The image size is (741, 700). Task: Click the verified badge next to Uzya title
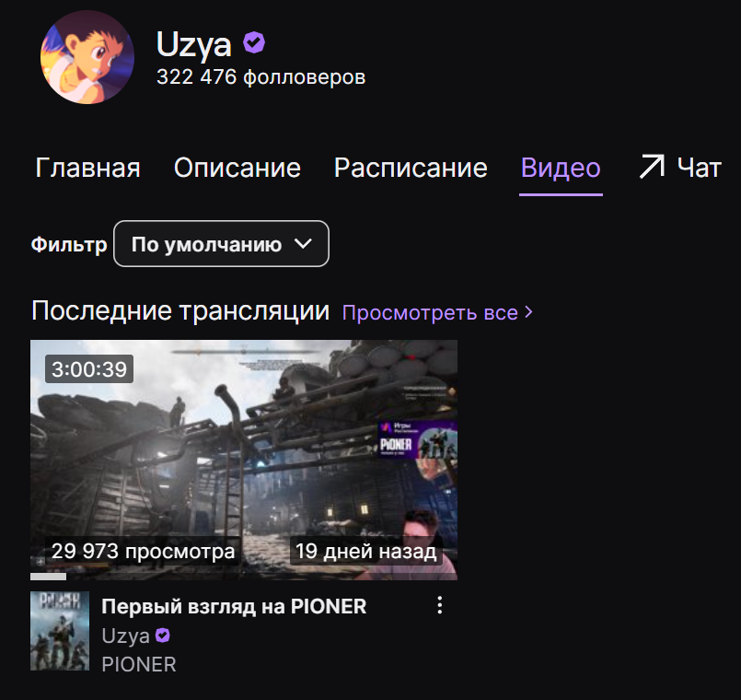click(254, 42)
